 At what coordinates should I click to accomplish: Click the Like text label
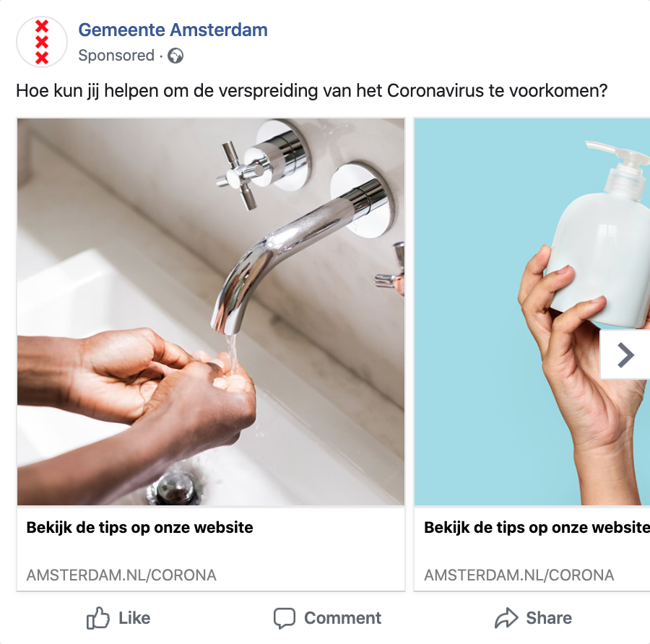[134, 618]
